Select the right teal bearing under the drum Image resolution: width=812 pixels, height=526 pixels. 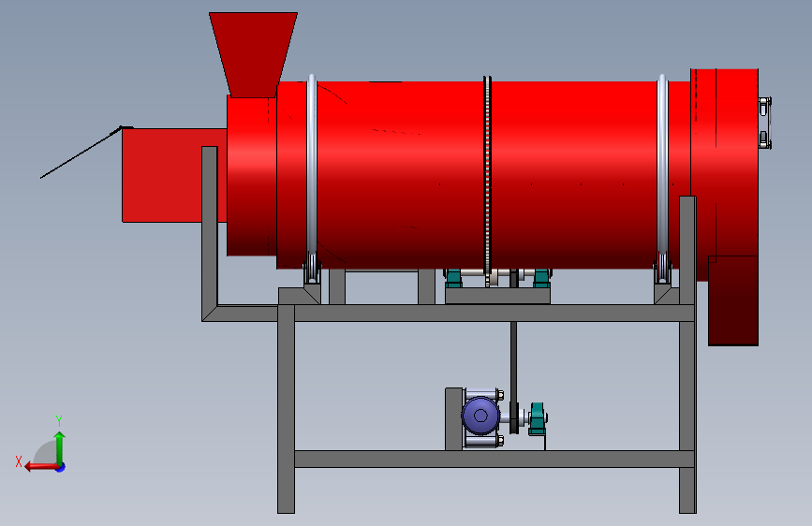[541, 278]
